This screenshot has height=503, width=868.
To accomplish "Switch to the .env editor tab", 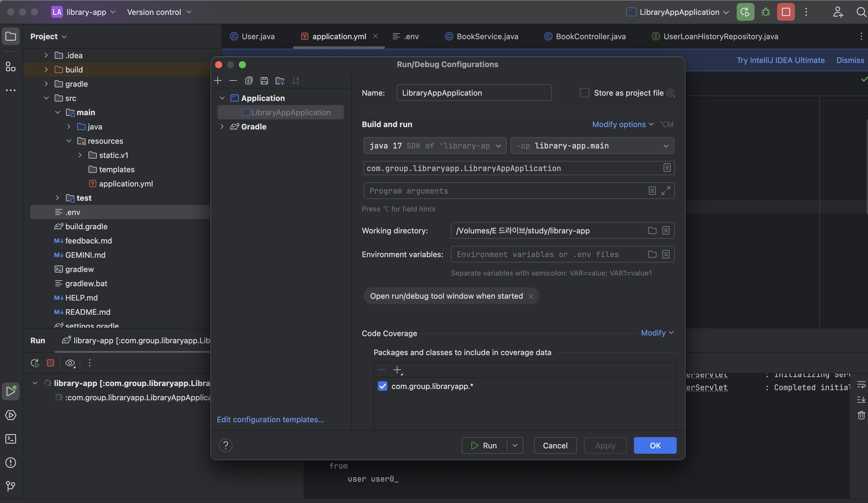I will click(406, 36).
